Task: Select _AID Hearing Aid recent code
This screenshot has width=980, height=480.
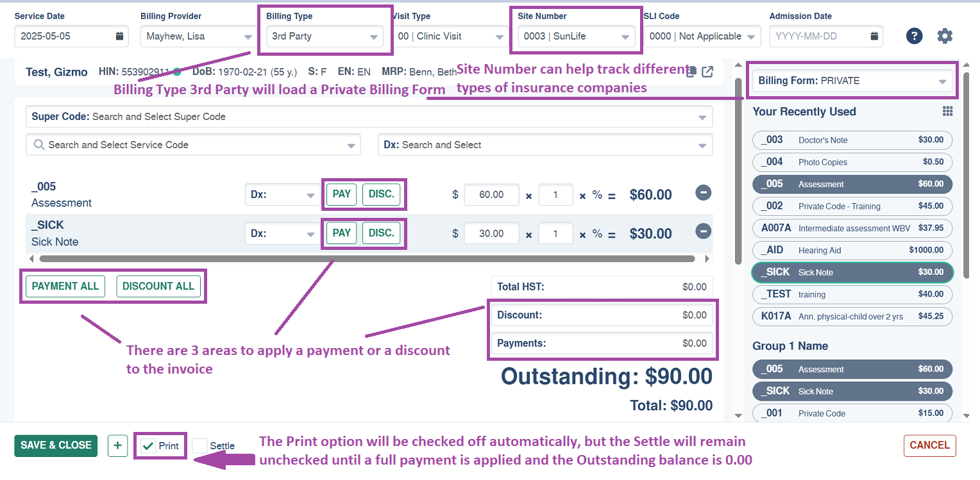Action: coord(852,250)
